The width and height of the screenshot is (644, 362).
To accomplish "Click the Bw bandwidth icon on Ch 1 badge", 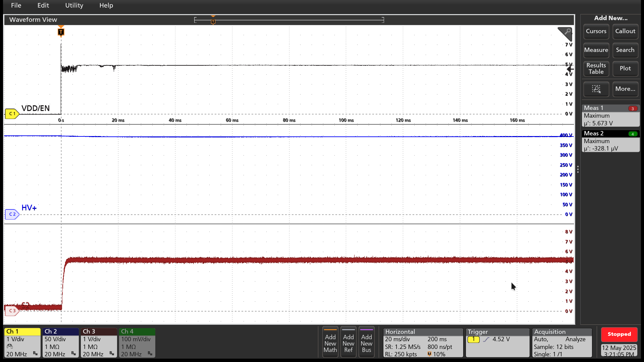I will tap(35, 353).
